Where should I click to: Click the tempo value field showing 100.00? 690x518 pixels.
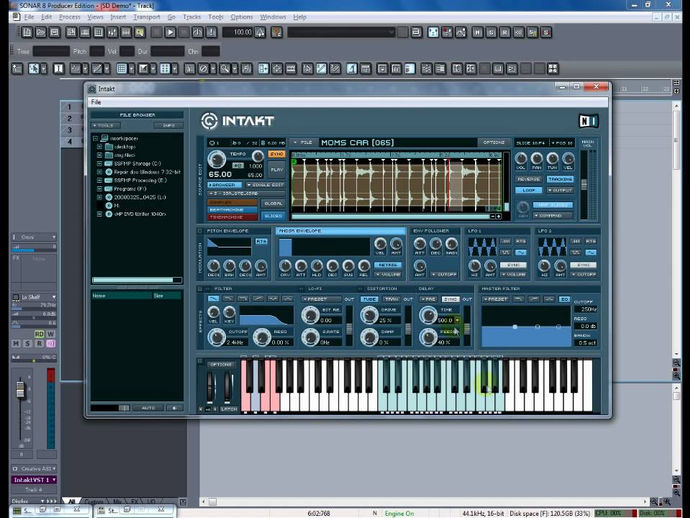pyautogui.click(x=238, y=32)
